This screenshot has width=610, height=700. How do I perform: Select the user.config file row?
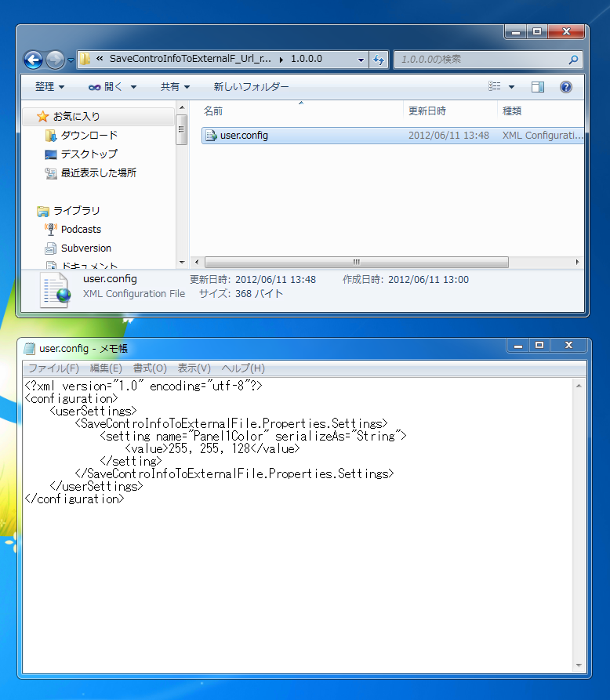(393, 136)
